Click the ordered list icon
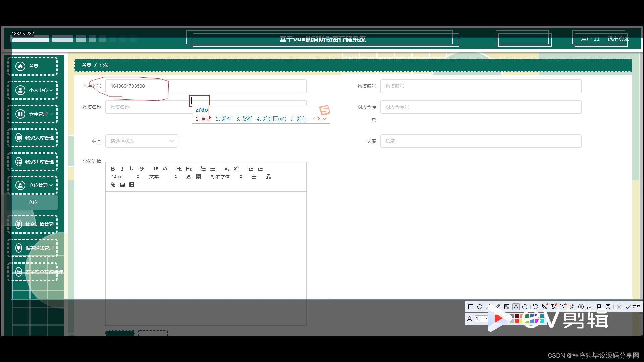The height and width of the screenshot is (362, 644). [203, 169]
